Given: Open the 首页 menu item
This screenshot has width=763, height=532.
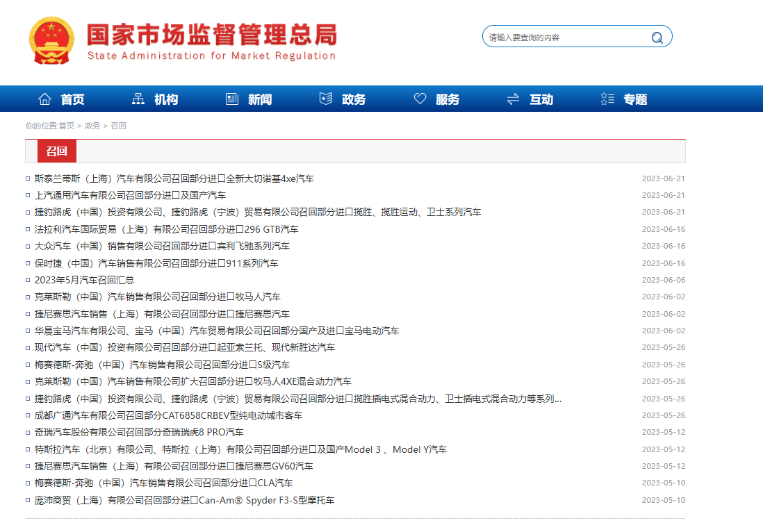Looking at the screenshot, I should click(72, 100).
